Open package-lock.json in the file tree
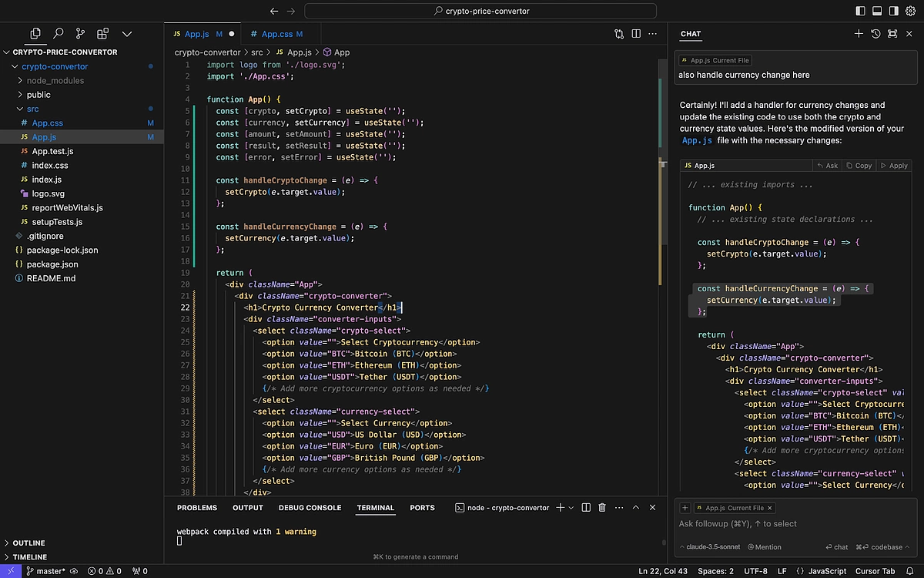Screen dimensions: 924x578 click(x=62, y=250)
